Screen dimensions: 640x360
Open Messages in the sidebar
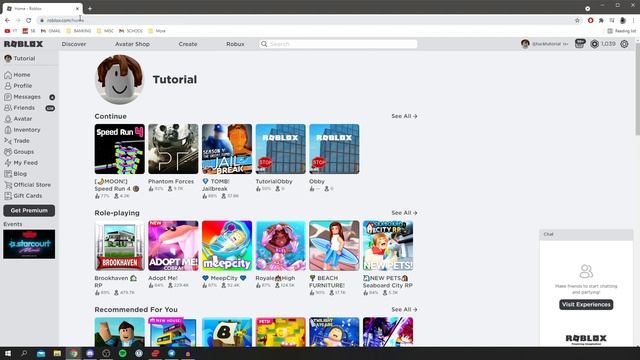point(22,97)
